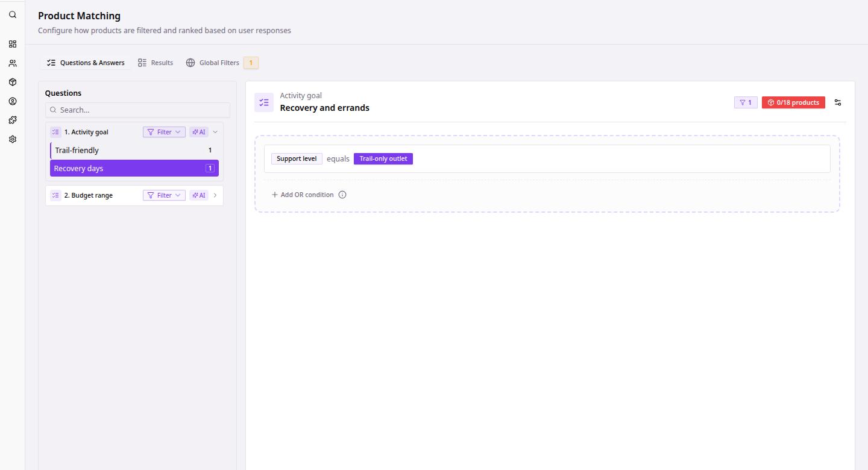Switch to the Questions & Answers tab
The height and width of the screenshot is (470, 868).
(x=86, y=63)
